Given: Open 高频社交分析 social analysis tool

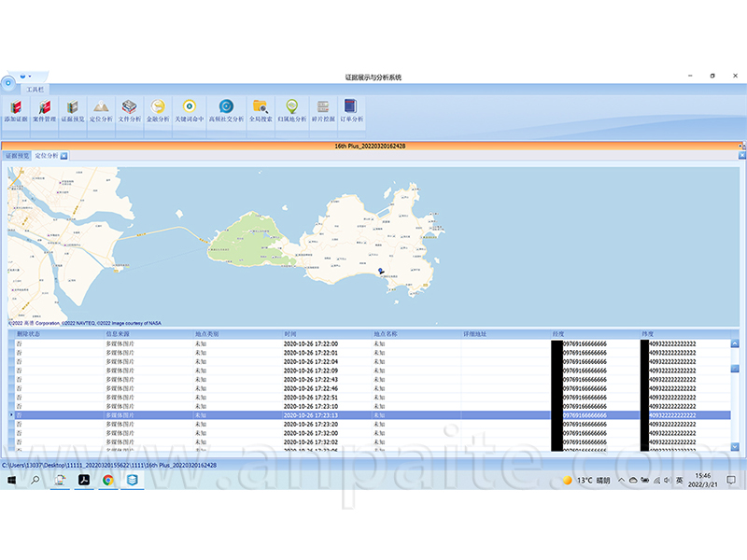Looking at the screenshot, I should (226, 110).
